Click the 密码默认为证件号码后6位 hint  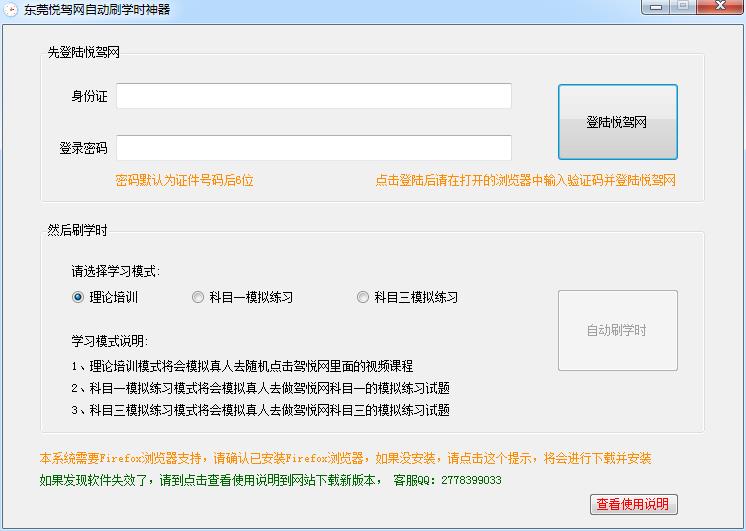coord(185,181)
